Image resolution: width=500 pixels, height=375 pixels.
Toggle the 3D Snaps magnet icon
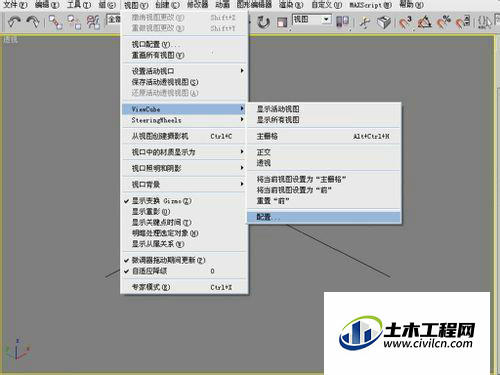coord(406,22)
